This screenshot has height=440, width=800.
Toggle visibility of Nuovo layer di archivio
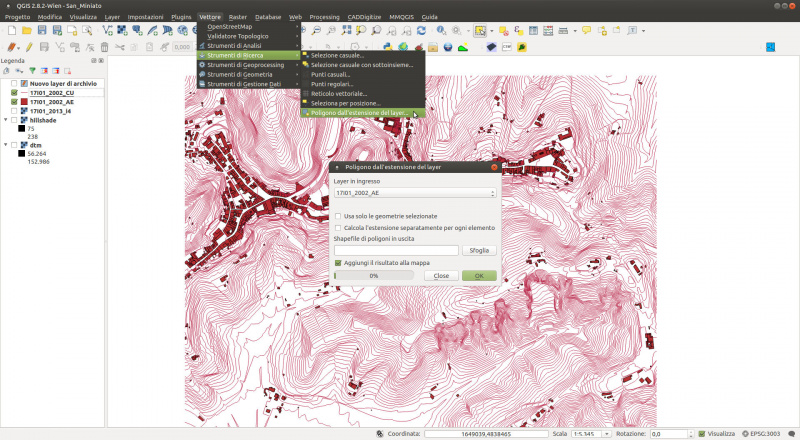[x=14, y=83]
